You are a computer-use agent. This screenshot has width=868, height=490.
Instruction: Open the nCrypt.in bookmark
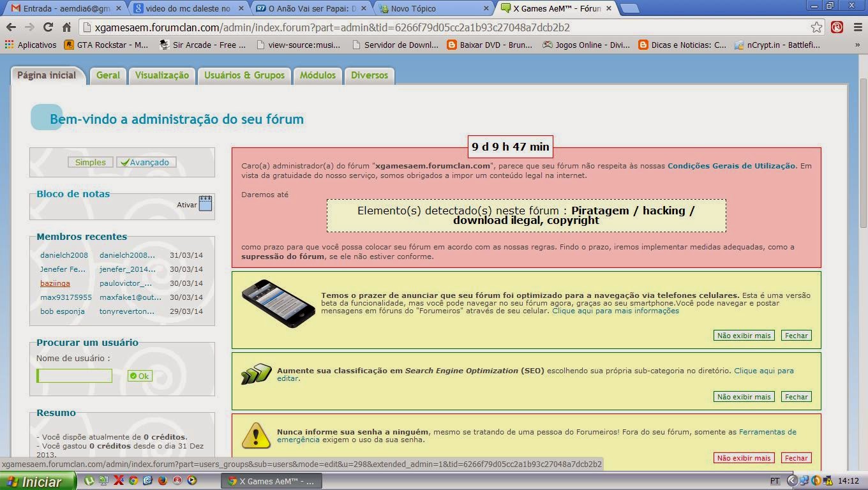[x=777, y=45]
